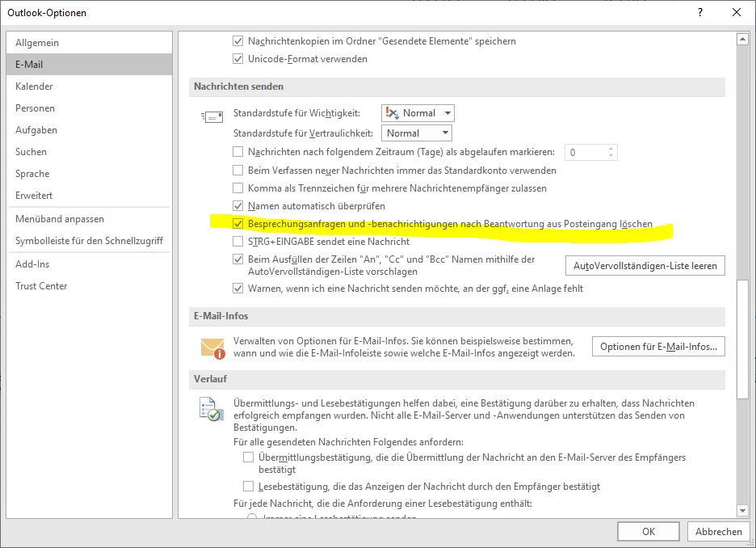Open the Aufgaben options category

pos(89,130)
